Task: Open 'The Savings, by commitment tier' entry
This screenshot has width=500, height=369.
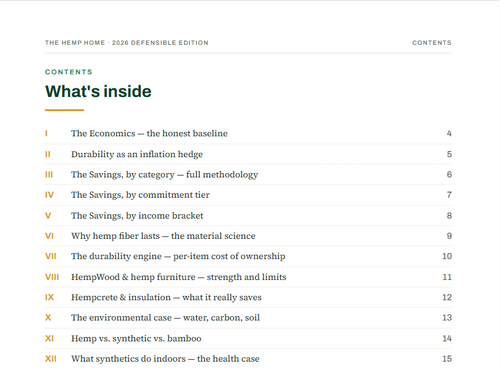Action: point(140,195)
